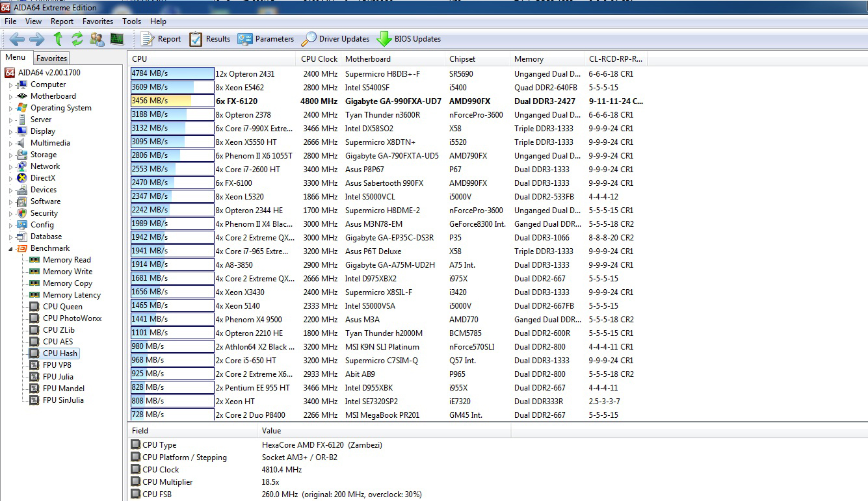Sort by the CPU Clock column header
The height and width of the screenshot is (501, 868).
click(319, 59)
